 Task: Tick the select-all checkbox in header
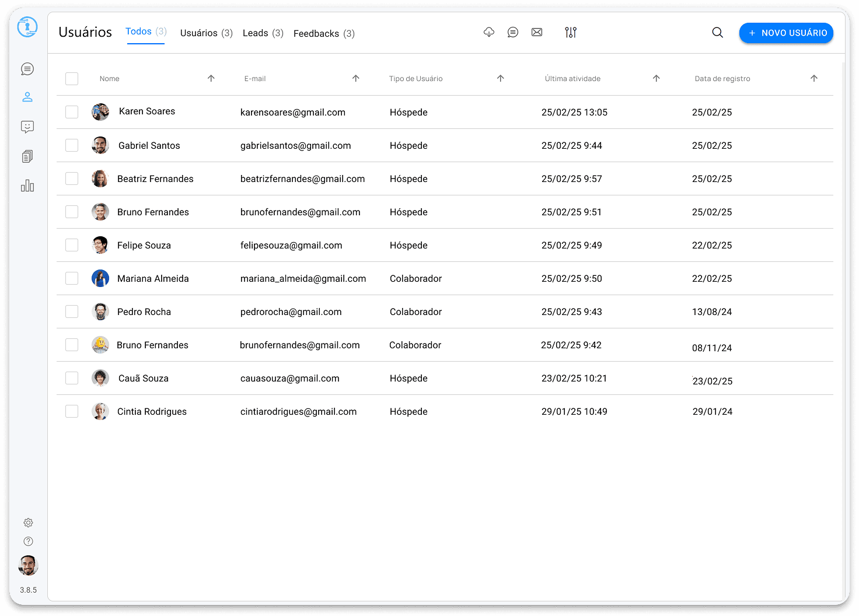coord(72,79)
